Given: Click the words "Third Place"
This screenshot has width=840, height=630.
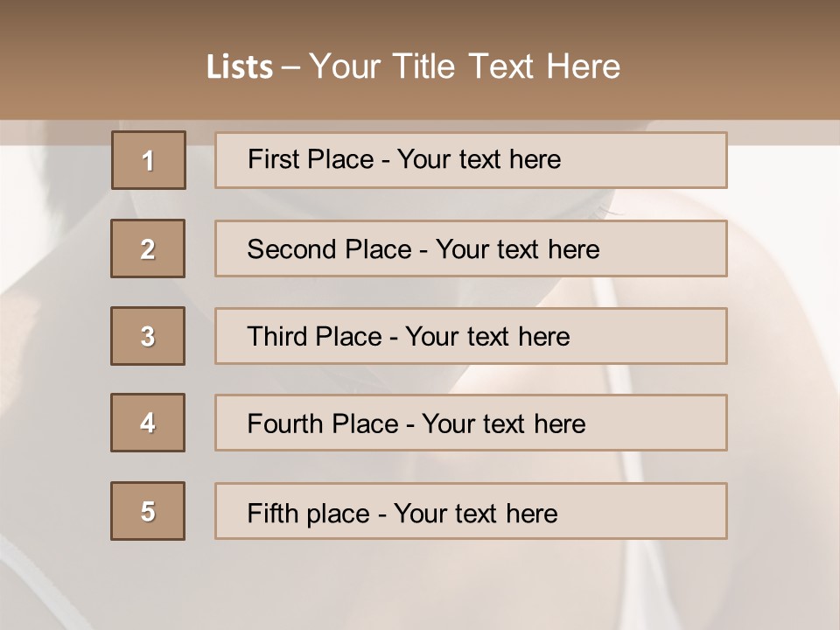Looking at the screenshot, I should pyautogui.click(x=314, y=337).
